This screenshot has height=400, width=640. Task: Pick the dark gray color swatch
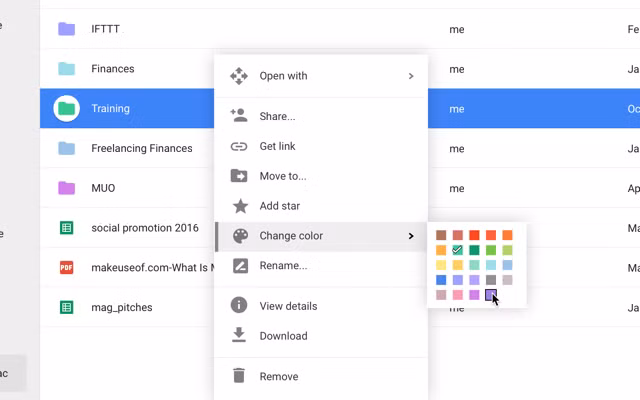click(491, 280)
